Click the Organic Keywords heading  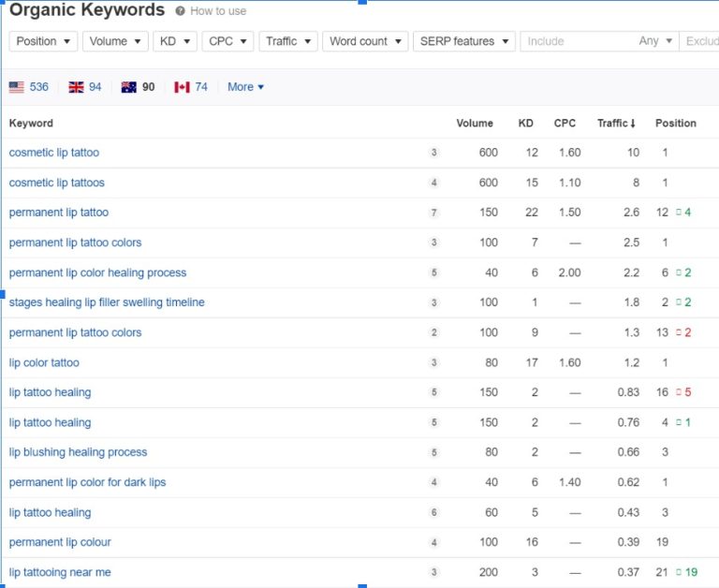(x=87, y=10)
